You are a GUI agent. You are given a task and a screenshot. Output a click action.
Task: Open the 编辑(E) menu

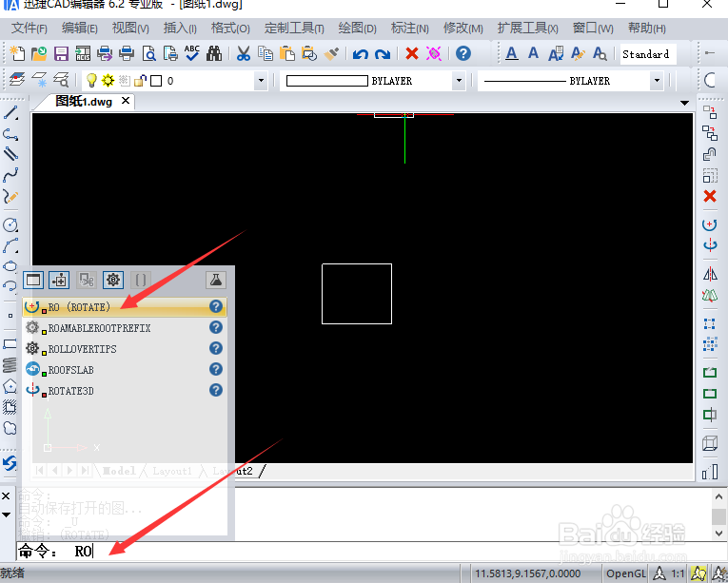[x=79, y=29]
